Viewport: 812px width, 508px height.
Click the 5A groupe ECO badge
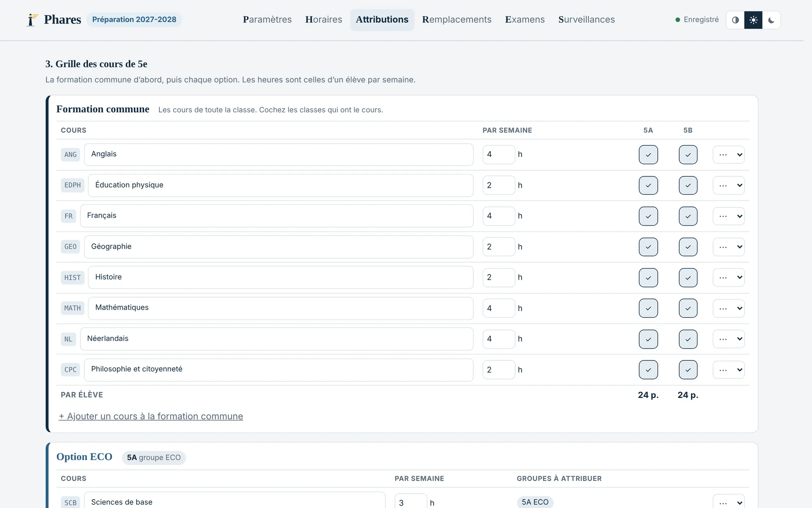coord(154,458)
